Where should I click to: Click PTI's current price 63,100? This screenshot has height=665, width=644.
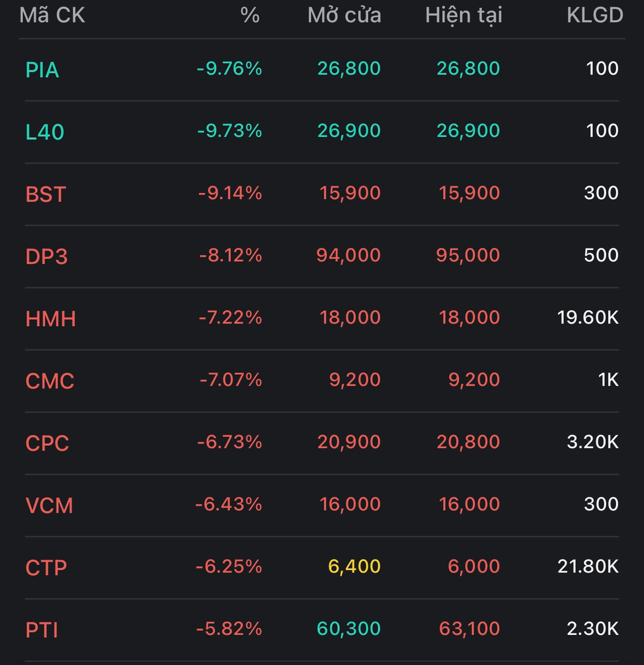coord(469,629)
